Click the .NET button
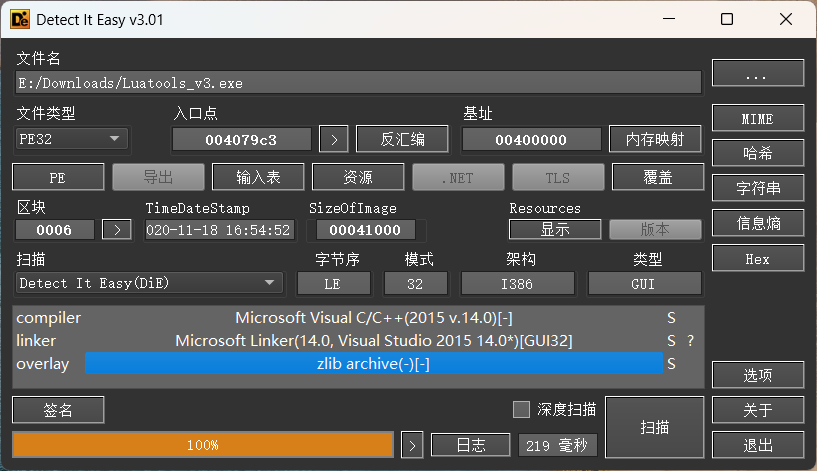This screenshot has height=471, width=817. [x=459, y=177]
